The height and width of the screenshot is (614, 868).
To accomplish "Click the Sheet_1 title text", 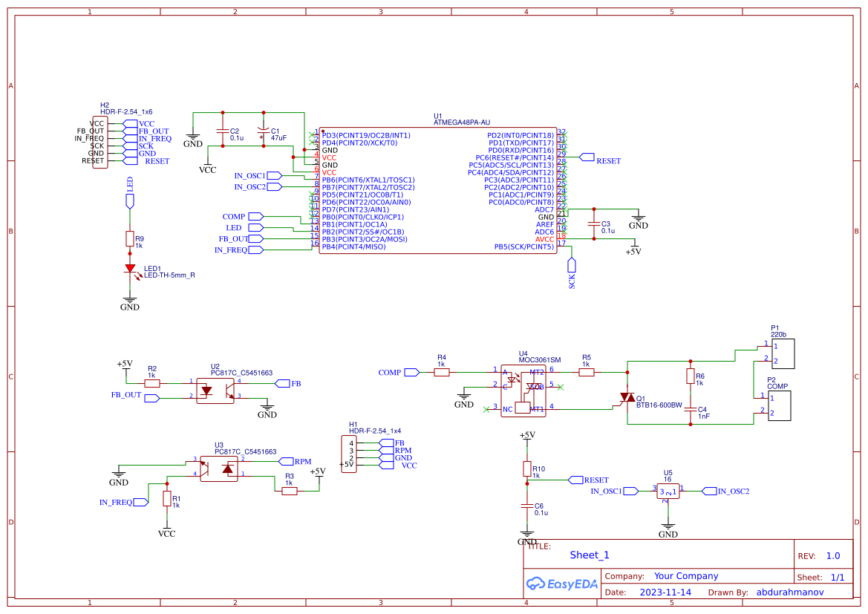I will click(589, 555).
